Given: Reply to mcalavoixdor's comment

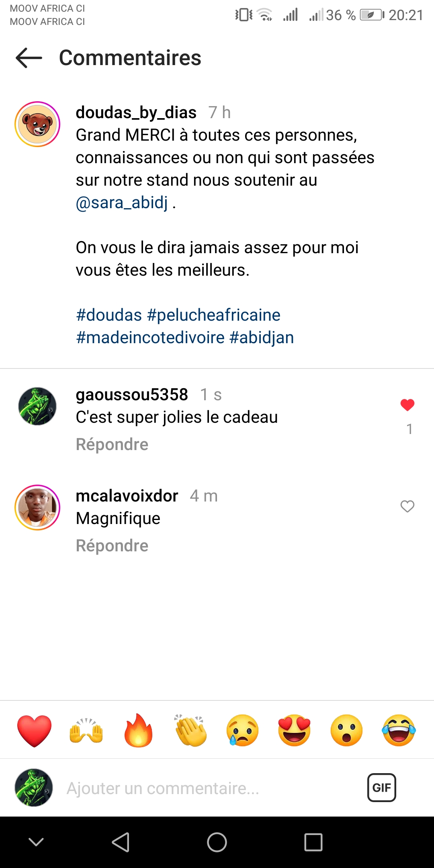Looking at the screenshot, I should pos(112,546).
